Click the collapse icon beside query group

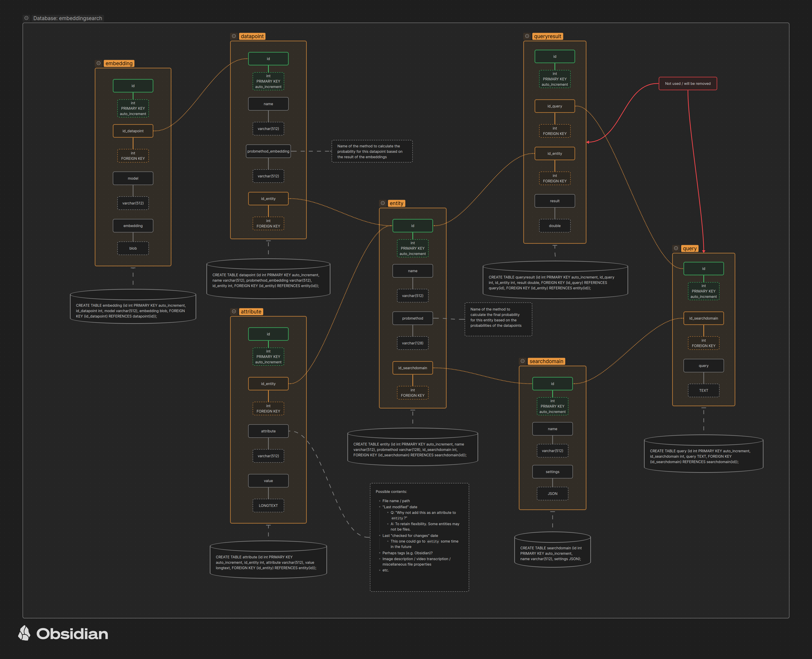676,248
